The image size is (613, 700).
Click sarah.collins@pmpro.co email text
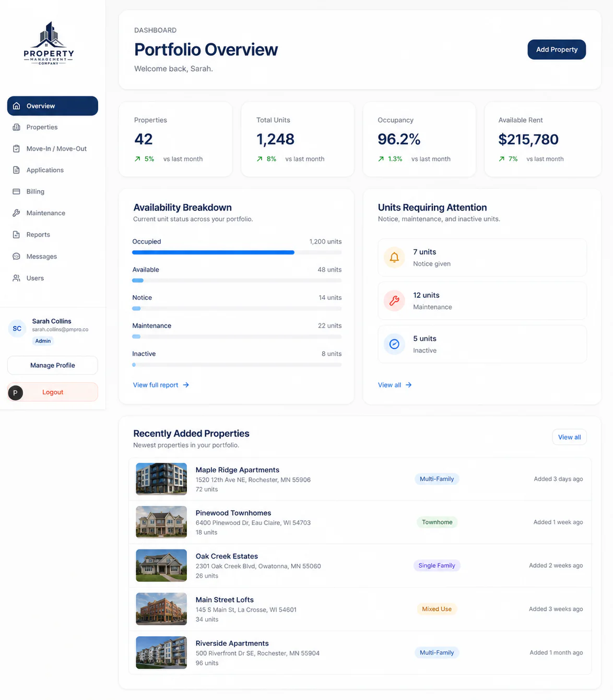coord(60,330)
